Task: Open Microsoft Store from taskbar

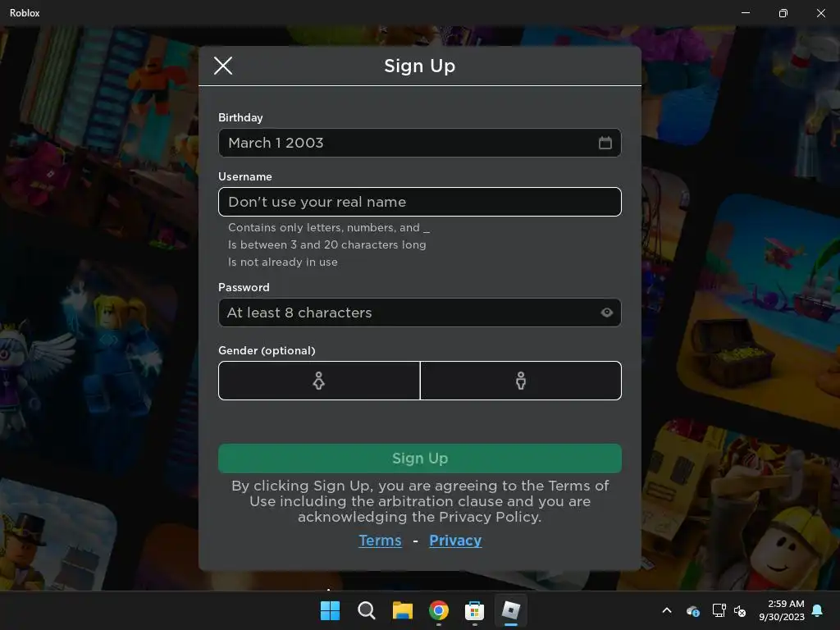Action: point(475,610)
